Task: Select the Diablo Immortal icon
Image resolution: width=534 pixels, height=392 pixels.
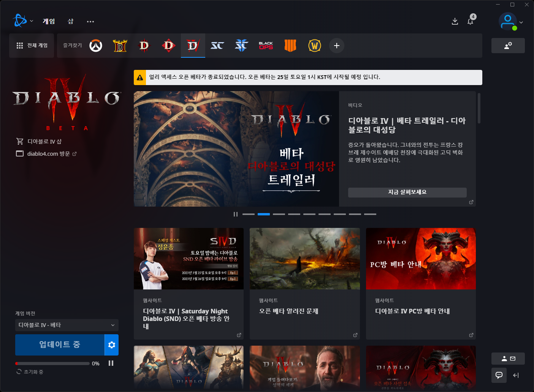Action: (x=169, y=46)
